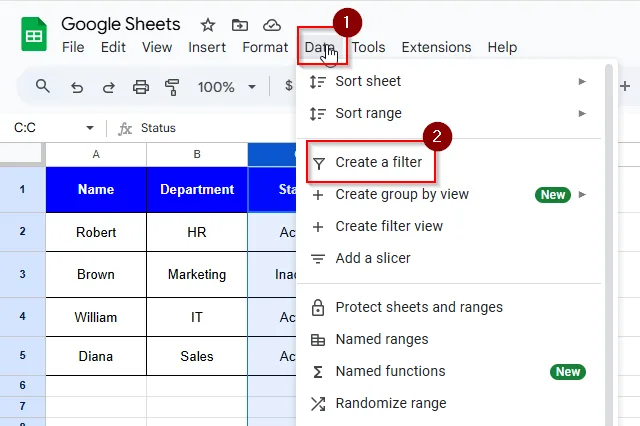
Task: Check the cloud saved status icon
Action: pyautogui.click(x=272, y=25)
